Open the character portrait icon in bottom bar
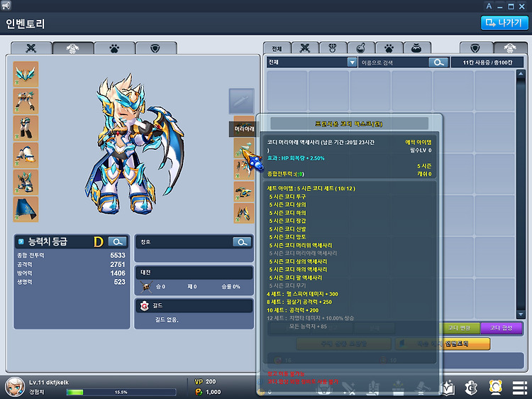 pyautogui.click(x=496, y=388)
